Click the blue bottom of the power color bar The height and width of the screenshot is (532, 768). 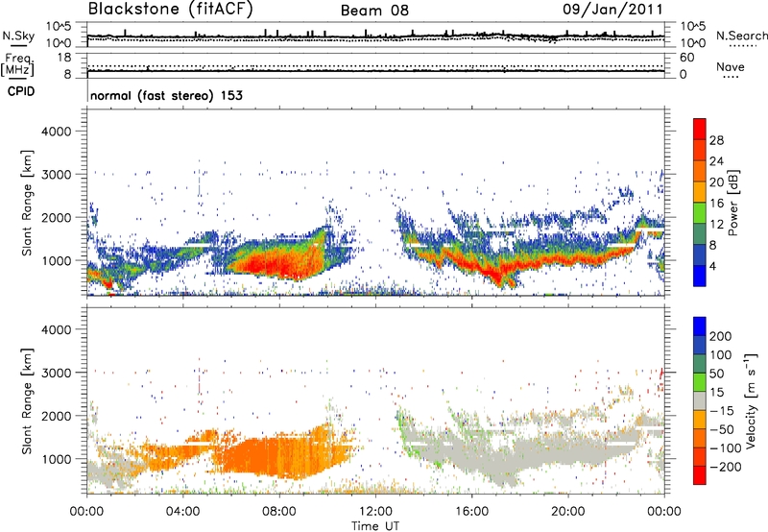pos(700,276)
